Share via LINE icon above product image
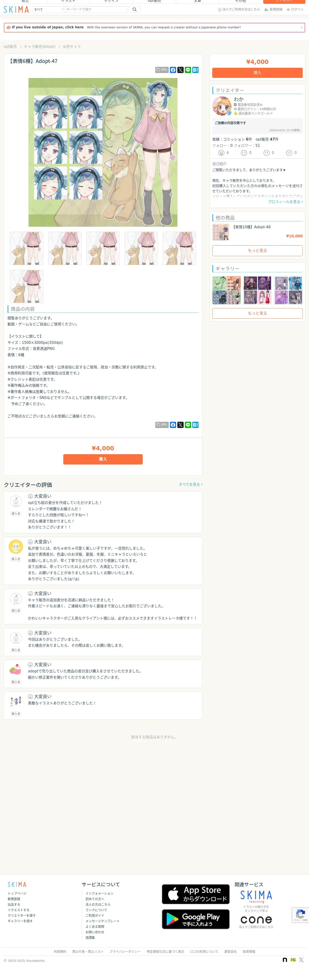The height and width of the screenshot is (980, 309). click(x=188, y=70)
